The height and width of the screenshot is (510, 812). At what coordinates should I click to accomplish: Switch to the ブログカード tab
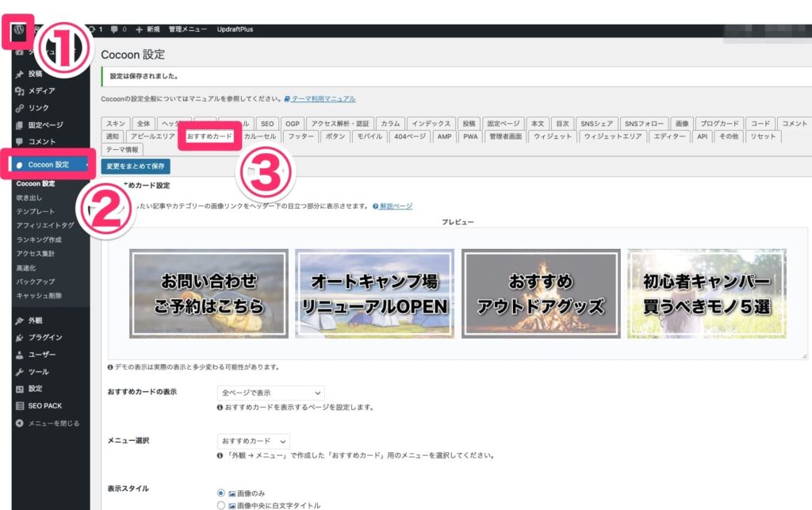click(x=719, y=124)
